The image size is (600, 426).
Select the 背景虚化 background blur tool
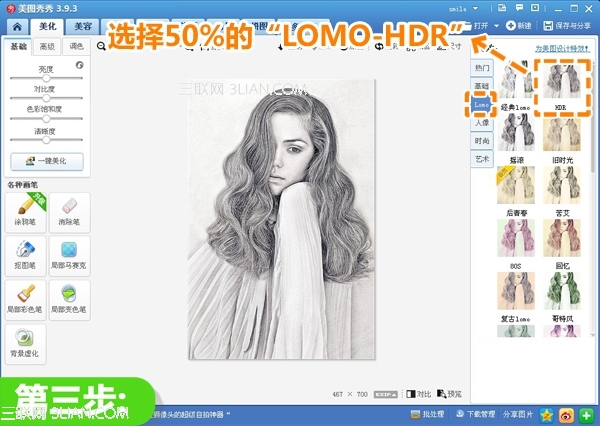[x=26, y=344]
